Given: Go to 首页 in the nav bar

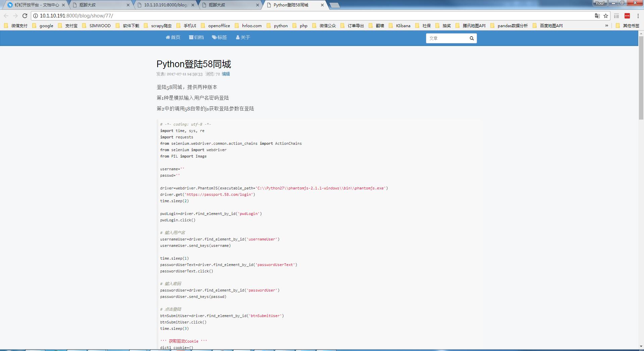Looking at the screenshot, I should [173, 37].
